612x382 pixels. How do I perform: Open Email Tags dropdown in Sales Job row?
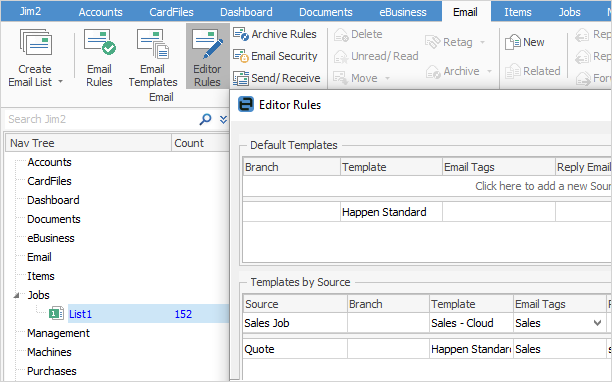click(x=597, y=323)
